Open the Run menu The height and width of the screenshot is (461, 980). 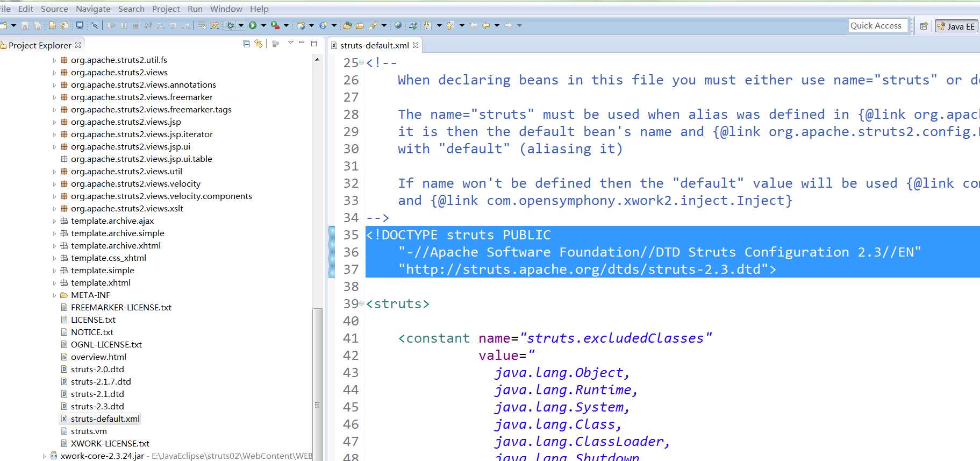(x=195, y=9)
